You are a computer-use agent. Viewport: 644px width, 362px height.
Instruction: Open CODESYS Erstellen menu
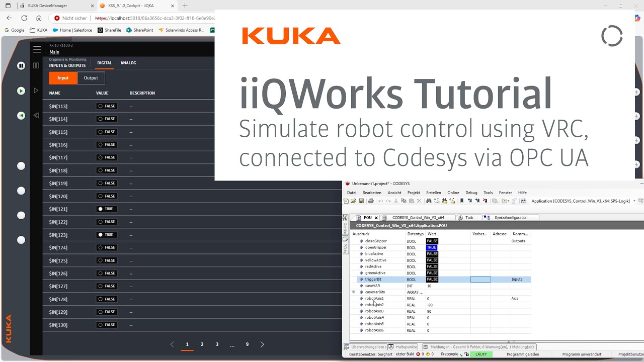[x=433, y=193]
